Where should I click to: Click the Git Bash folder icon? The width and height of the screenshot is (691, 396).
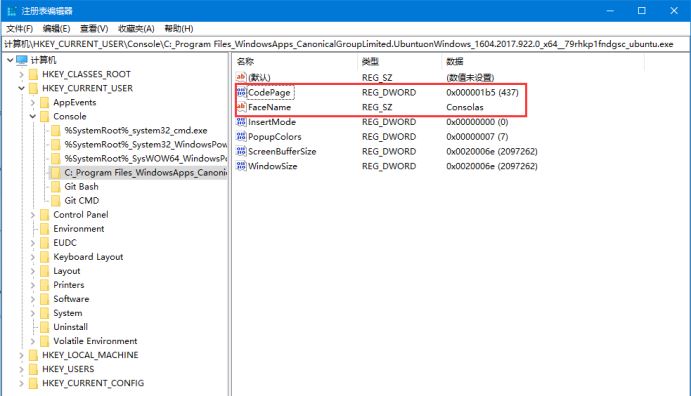pos(56,186)
